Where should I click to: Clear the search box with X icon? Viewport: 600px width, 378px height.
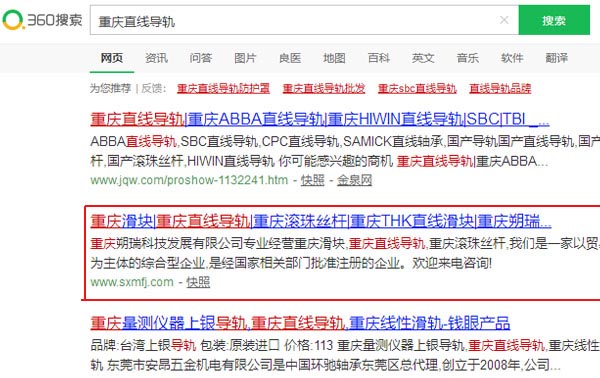click(x=504, y=20)
